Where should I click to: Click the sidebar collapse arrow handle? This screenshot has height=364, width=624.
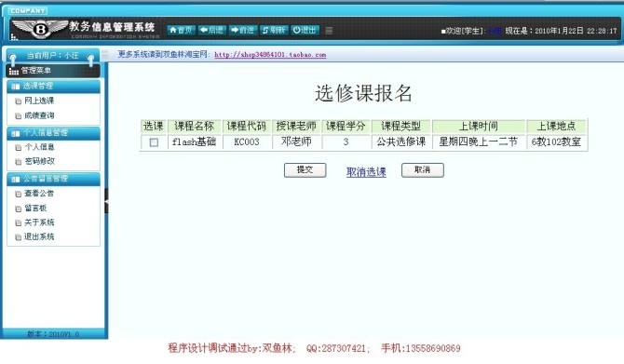click(x=106, y=201)
